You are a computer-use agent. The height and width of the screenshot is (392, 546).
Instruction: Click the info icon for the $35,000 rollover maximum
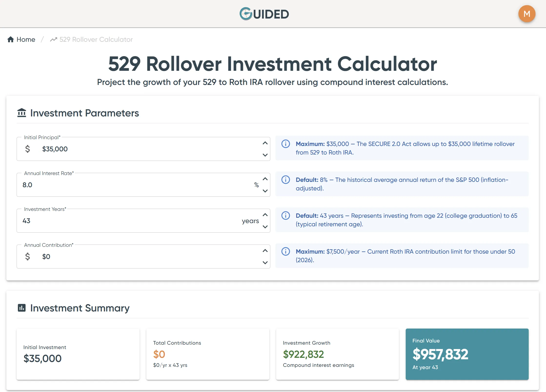click(x=286, y=144)
